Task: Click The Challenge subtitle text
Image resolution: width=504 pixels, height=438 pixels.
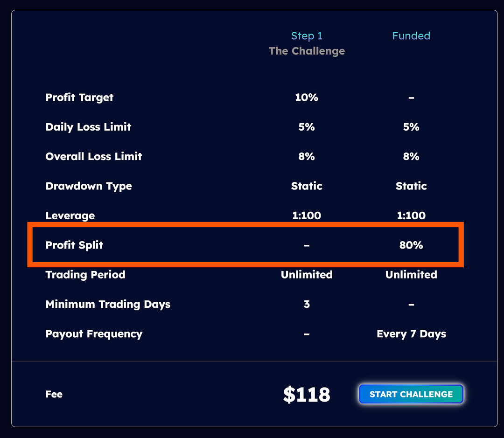Action: [307, 51]
